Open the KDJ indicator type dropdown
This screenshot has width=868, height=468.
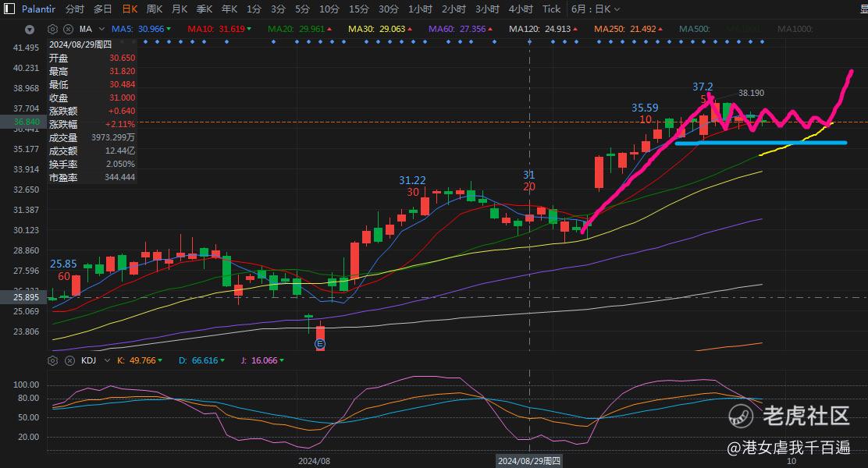click(x=108, y=360)
